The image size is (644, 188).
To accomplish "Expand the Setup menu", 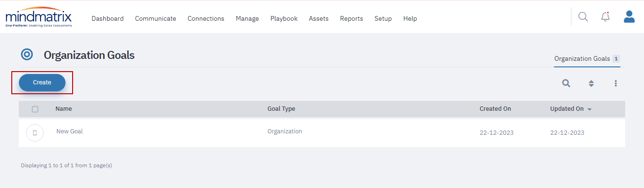I will click(383, 18).
